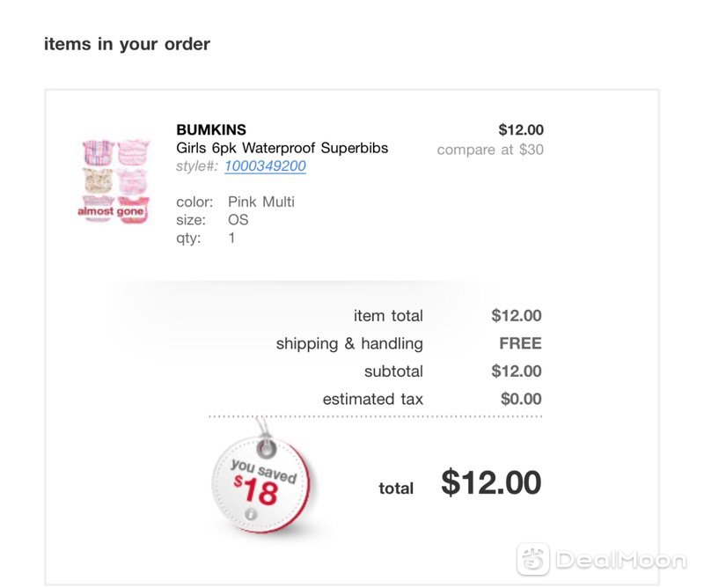Click the size OS value

[x=238, y=220]
